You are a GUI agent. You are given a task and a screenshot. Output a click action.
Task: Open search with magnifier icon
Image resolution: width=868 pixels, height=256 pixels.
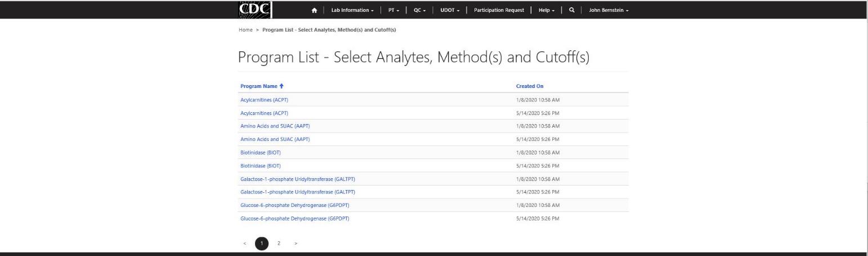pos(572,11)
